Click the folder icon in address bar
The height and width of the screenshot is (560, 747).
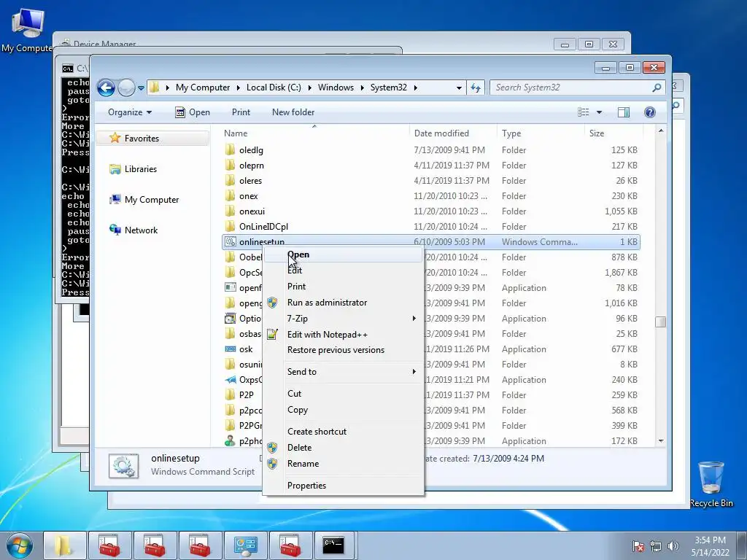tap(154, 87)
